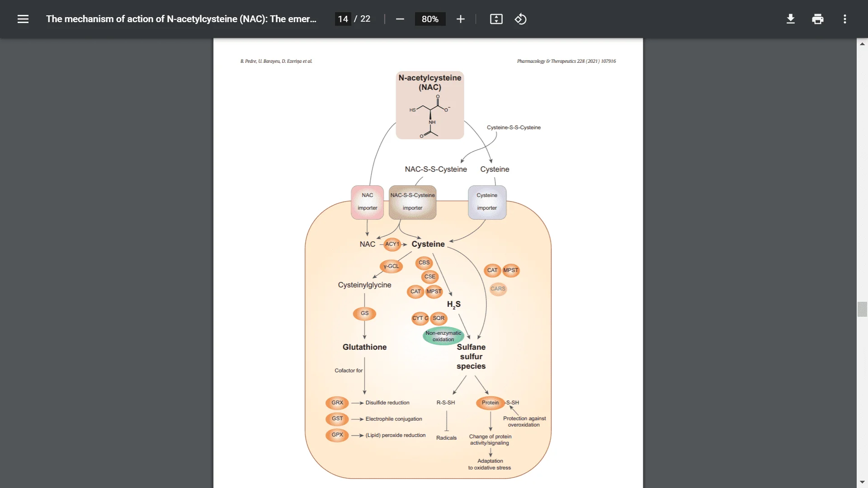This screenshot has width=868, height=488.
Task: Click the author header 'B. Pedre, U. Barayeu'
Action: coord(260,61)
